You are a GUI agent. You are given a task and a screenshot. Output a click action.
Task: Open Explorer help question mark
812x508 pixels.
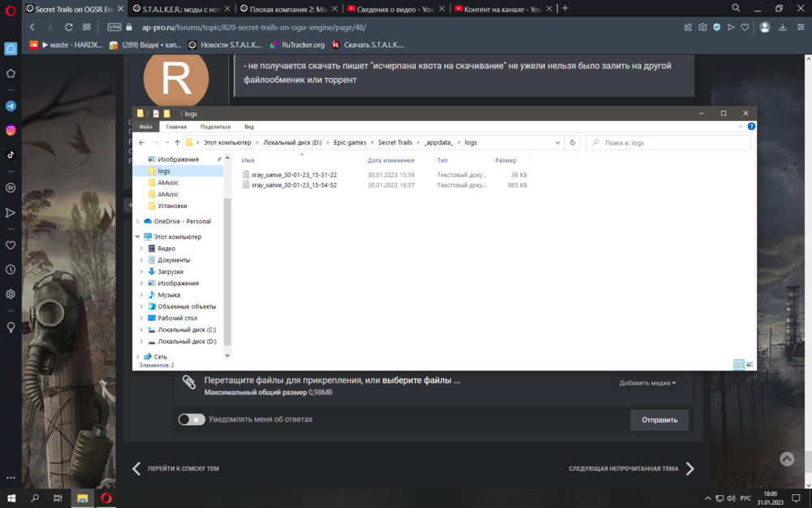751,127
